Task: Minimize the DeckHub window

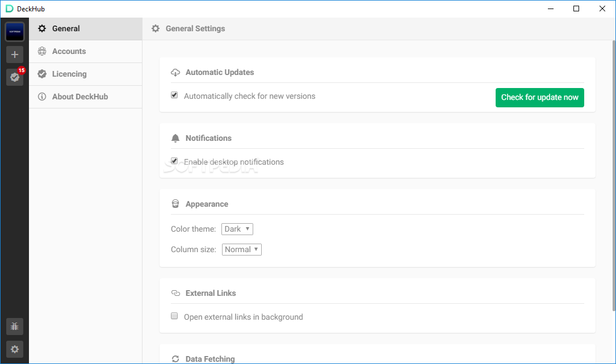Action: (551, 9)
